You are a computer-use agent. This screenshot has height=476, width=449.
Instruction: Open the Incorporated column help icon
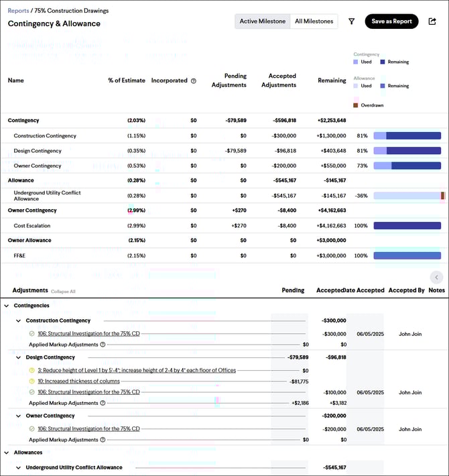193,80
